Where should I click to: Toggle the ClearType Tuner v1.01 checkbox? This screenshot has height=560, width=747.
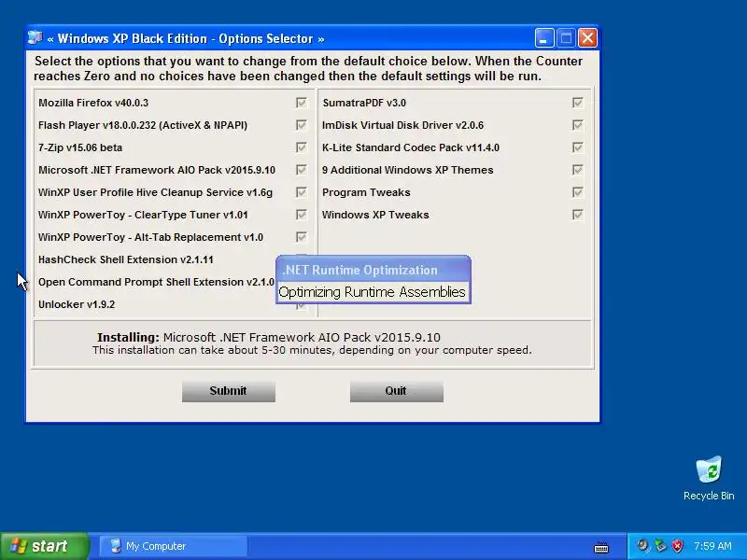coord(301,215)
